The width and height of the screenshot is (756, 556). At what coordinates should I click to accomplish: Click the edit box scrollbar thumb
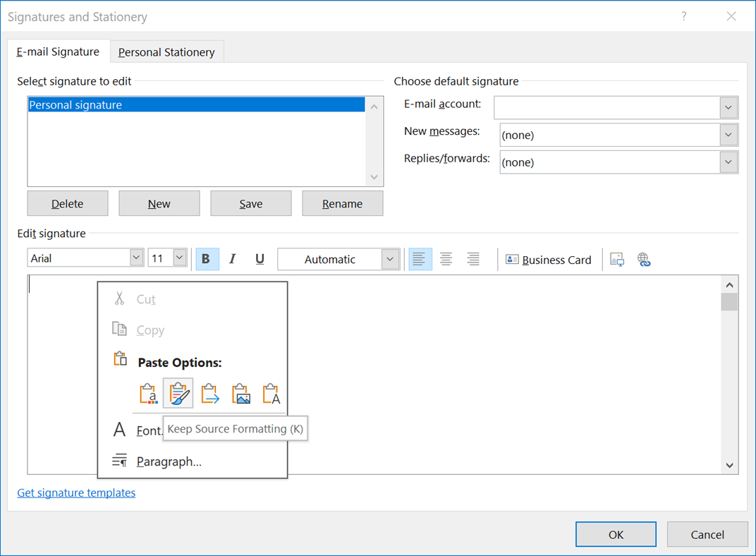[729, 302]
